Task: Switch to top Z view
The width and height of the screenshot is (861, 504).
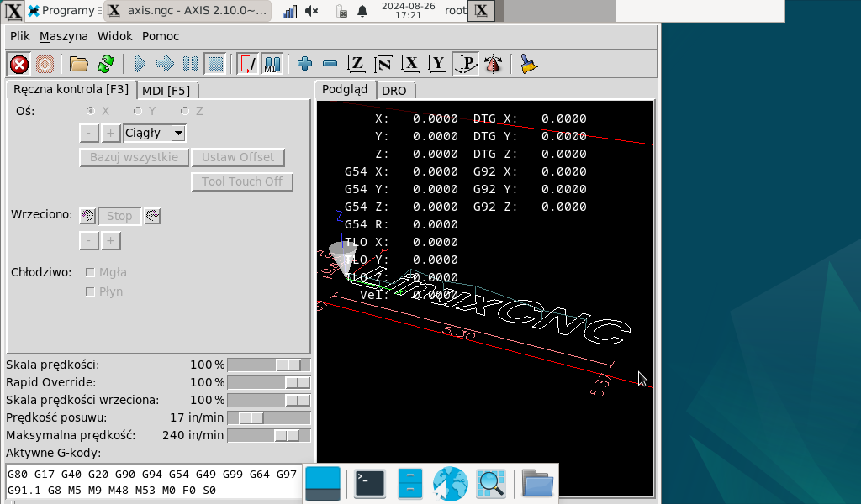Action: [x=357, y=65]
